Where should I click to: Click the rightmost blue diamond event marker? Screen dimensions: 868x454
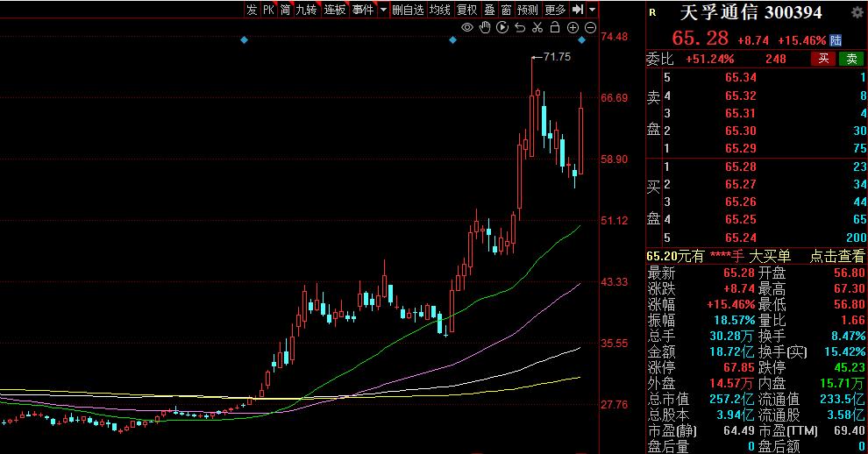point(581,39)
